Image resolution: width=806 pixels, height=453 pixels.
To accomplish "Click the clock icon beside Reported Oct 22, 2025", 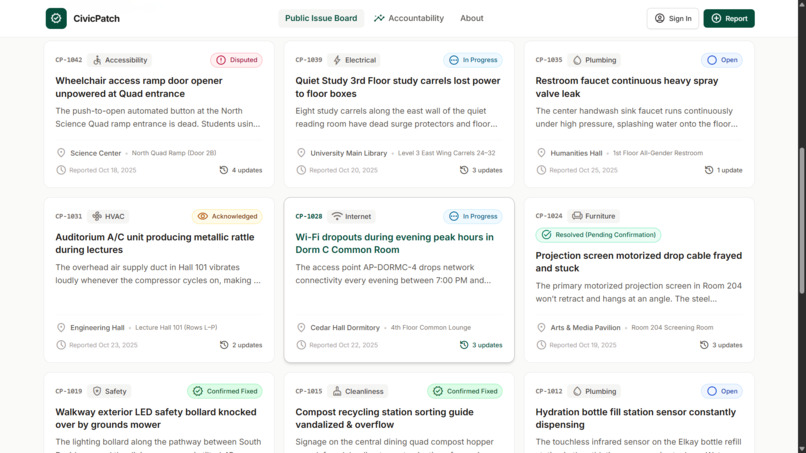I will pyautogui.click(x=301, y=345).
